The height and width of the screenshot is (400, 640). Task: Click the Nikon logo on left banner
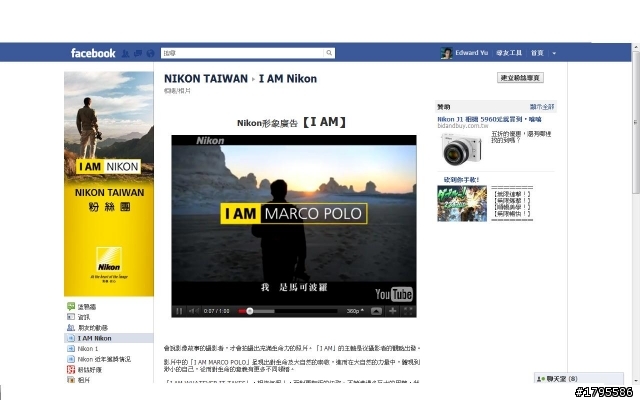pyautogui.click(x=109, y=260)
